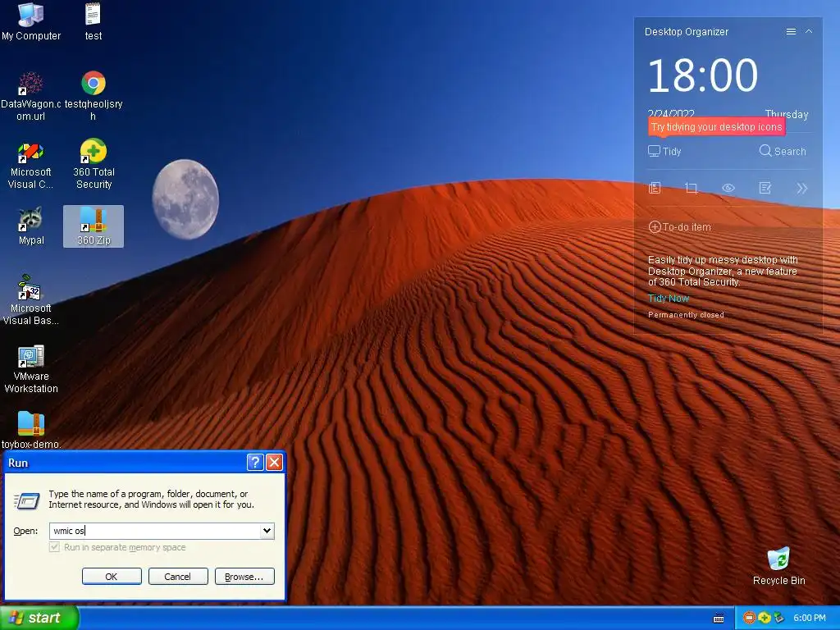Click the Safely Remove Hardware tray icon
This screenshot has width=840, height=630.
tap(779, 619)
